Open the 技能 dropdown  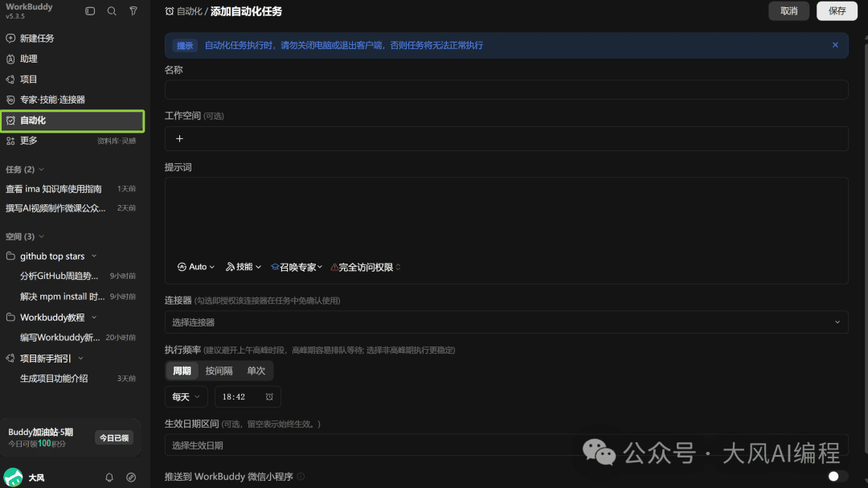pyautogui.click(x=244, y=267)
